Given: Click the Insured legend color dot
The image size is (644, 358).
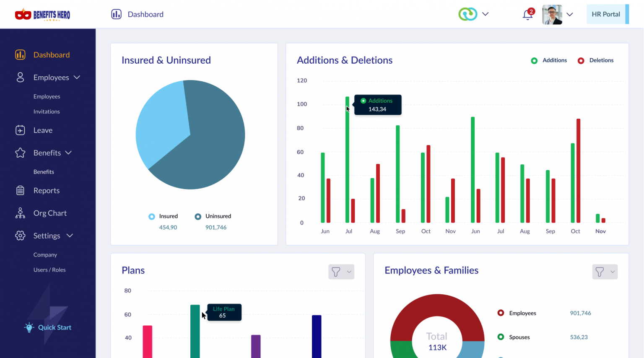Looking at the screenshot, I should coord(151,216).
